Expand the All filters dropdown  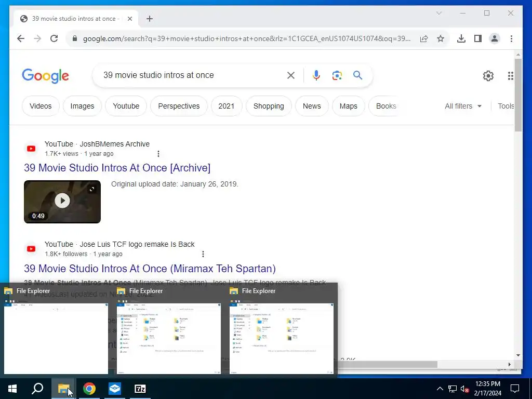pos(463,106)
